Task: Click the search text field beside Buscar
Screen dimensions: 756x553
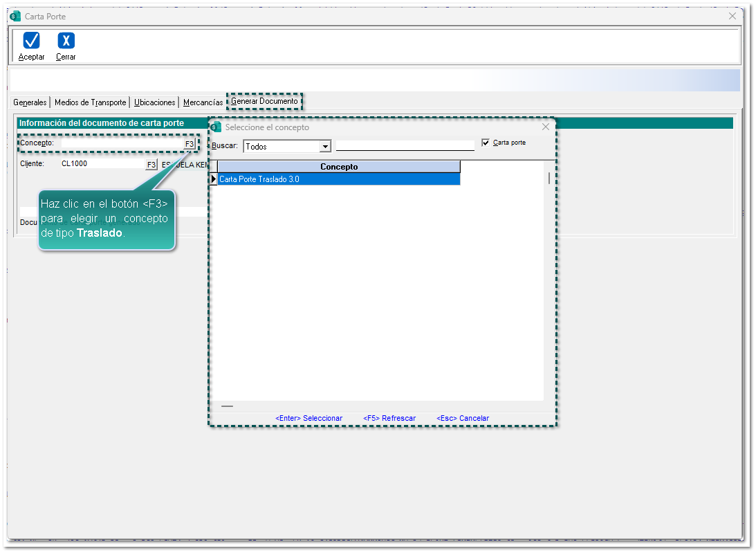Action: tap(405, 145)
